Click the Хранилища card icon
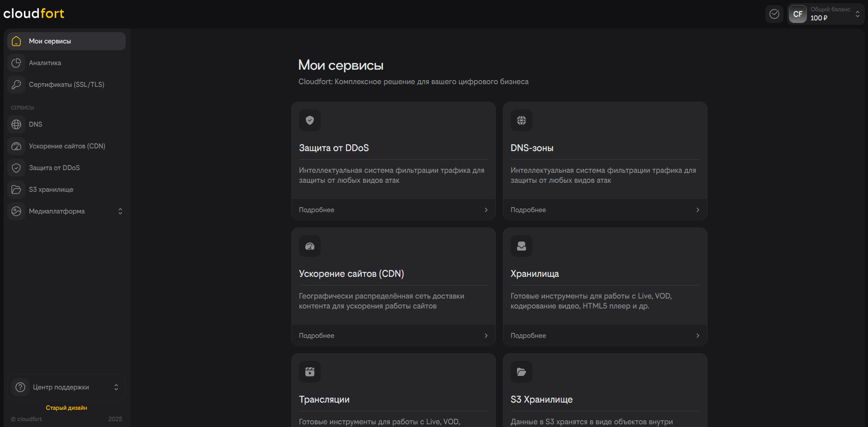This screenshot has height=427, width=868. pos(522,246)
